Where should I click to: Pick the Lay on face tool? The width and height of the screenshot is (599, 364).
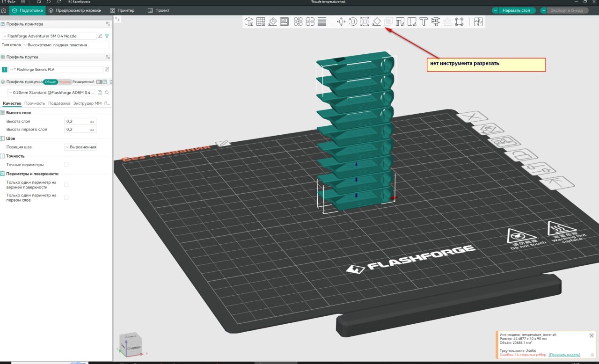(x=376, y=22)
